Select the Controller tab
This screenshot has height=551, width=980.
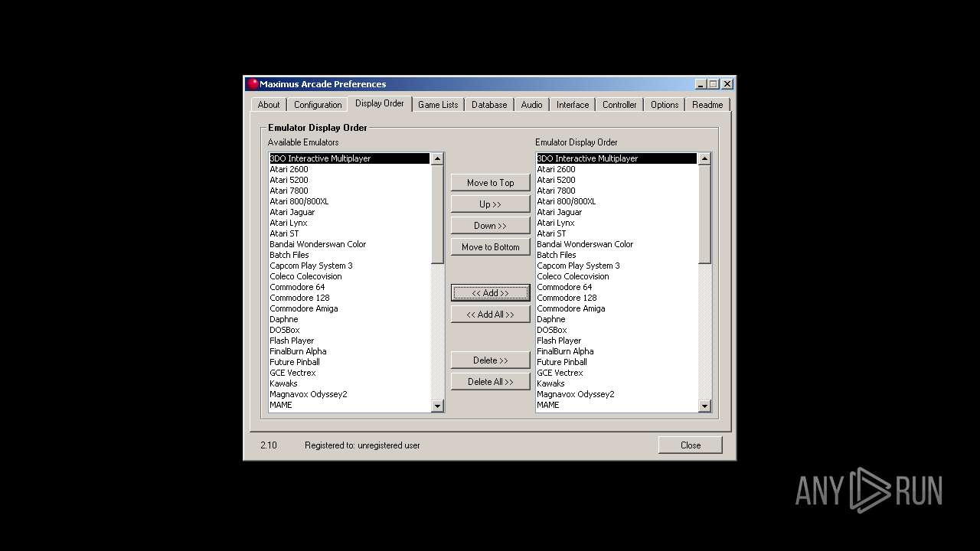pos(619,105)
